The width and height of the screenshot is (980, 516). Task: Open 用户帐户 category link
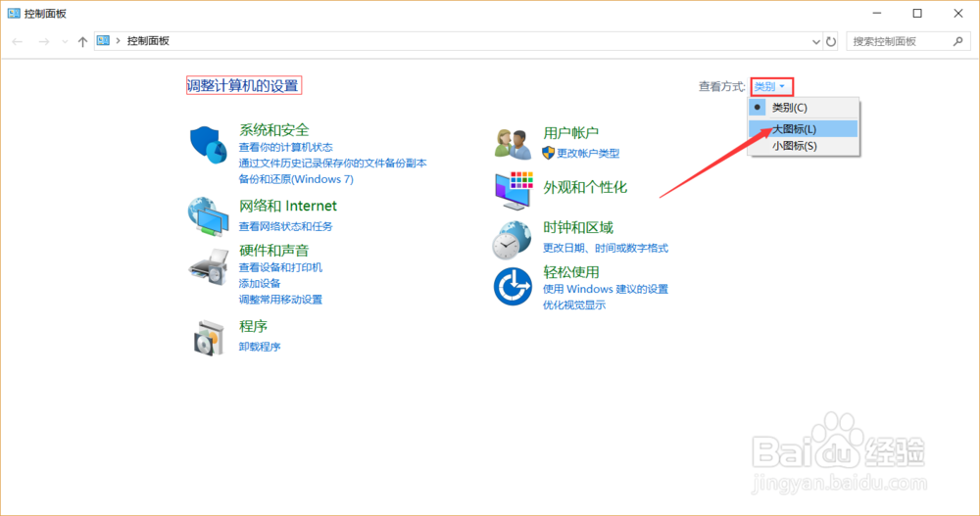pos(570,132)
